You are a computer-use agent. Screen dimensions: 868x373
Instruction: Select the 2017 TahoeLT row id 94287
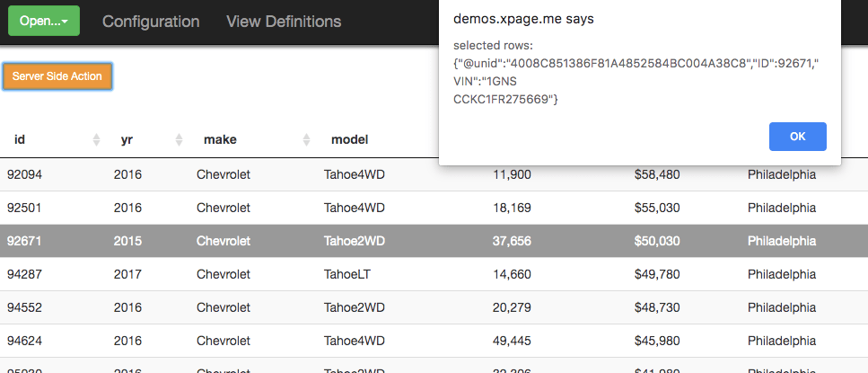[x=25, y=274]
